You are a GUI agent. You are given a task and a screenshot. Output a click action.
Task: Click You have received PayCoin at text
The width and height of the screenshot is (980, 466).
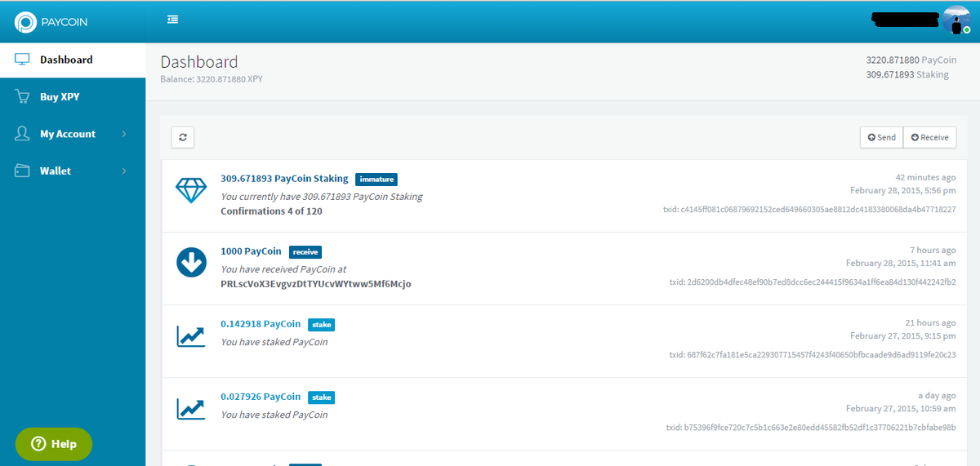coord(283,269)
